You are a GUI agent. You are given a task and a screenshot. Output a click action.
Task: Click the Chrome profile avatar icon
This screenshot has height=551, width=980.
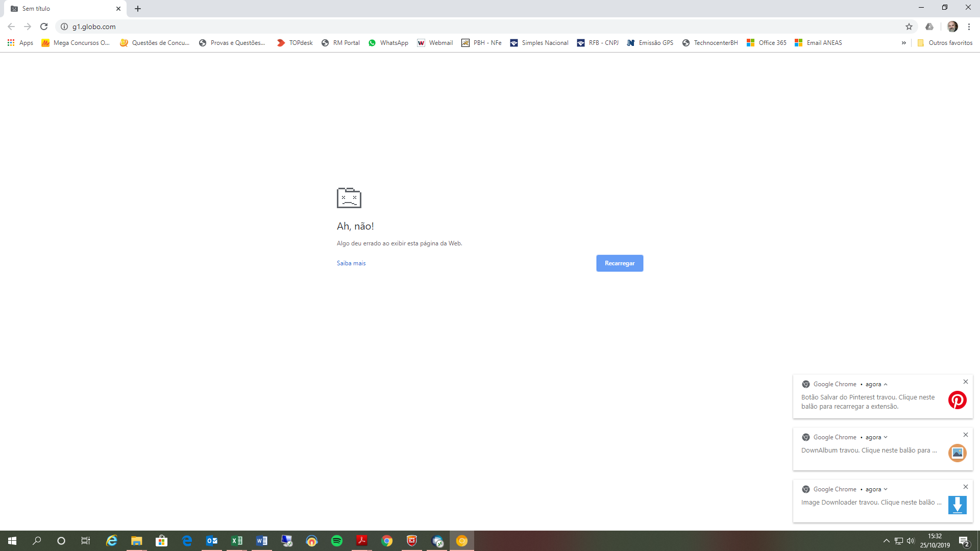click(953, 27)
